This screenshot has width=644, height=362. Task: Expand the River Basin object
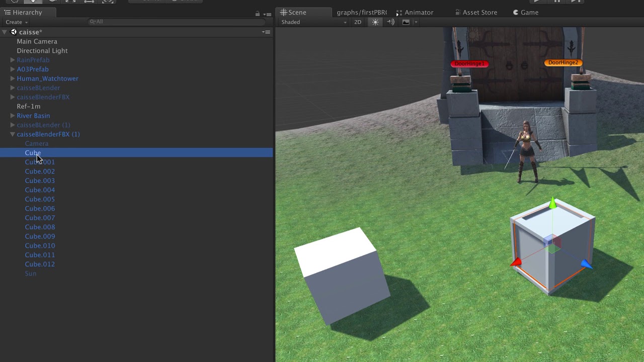(x=13, y=116)
